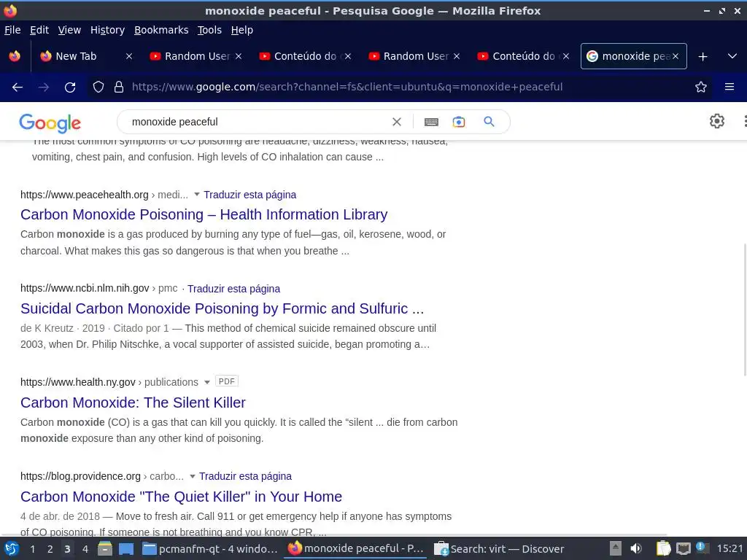Bookmark this page with the star
This screenshot has width=747, height=560.
(701, 87)
